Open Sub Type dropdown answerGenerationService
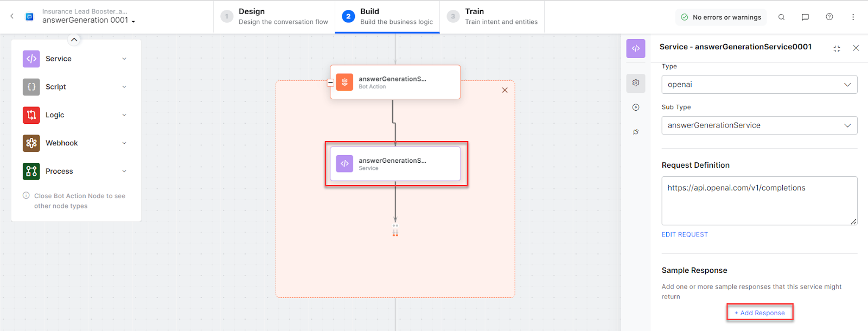The height and width of the screenshot is (331, 868). tap(759, 125)
